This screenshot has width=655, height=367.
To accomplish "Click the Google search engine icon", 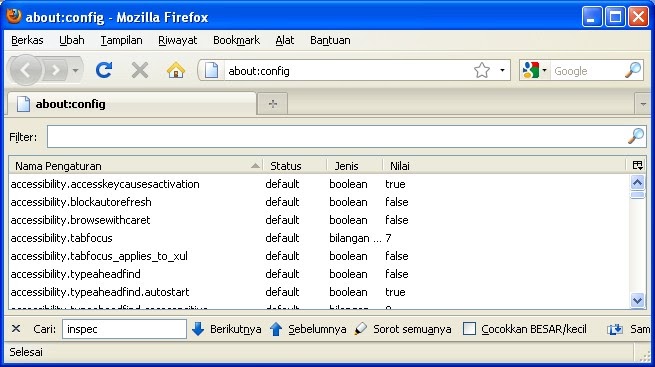I will (531, 70).
